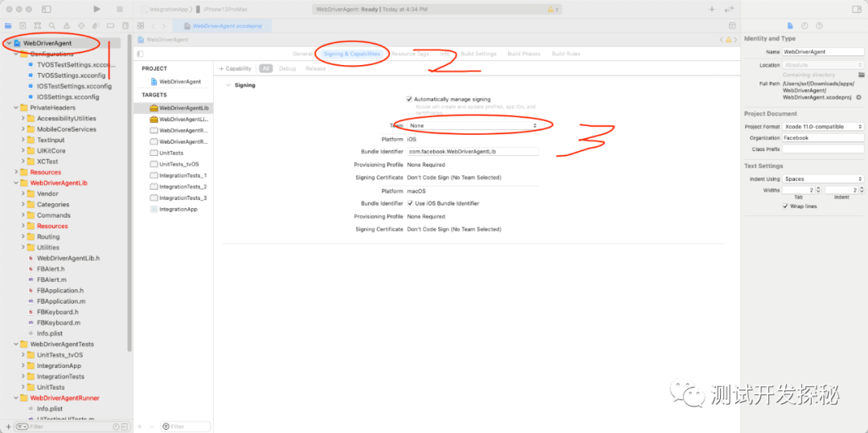The width and height of the screenshot is (868, 433).
Task: Click the warnings badge in status bar
Action: click(552, 10)
